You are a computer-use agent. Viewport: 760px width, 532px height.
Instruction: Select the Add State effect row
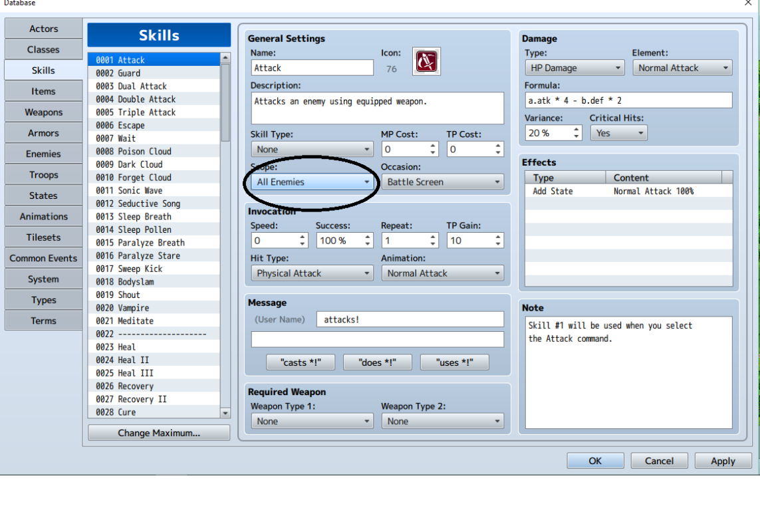tap(628, 191)
